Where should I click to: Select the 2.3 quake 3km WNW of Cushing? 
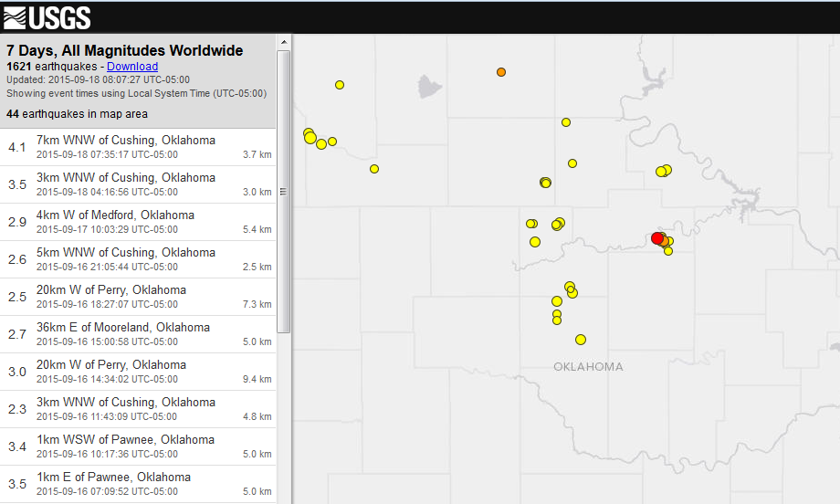pos(138,410)
